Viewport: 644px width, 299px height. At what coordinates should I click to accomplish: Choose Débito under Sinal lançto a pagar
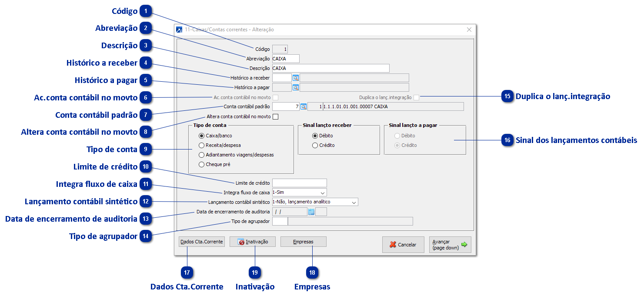397,136
